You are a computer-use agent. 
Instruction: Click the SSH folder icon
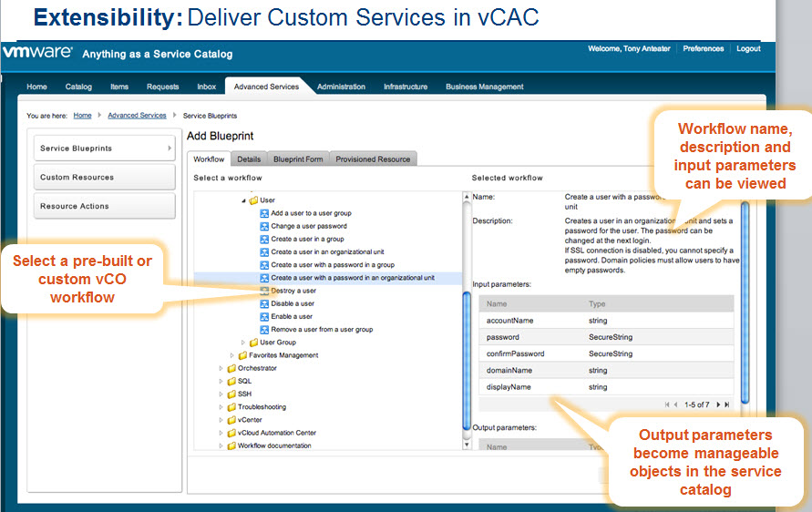[x=231, y=394]
